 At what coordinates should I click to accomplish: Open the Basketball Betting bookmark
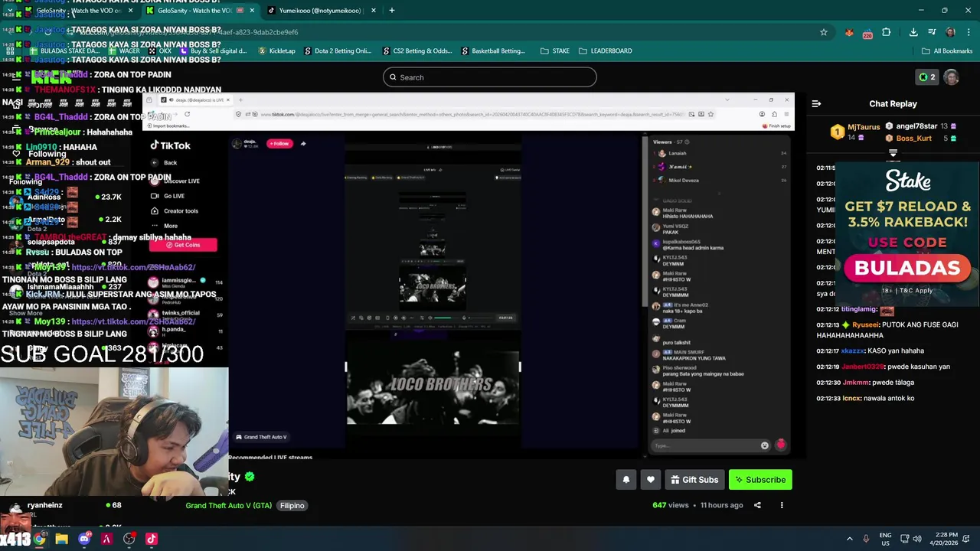click(x=494, y=51)
